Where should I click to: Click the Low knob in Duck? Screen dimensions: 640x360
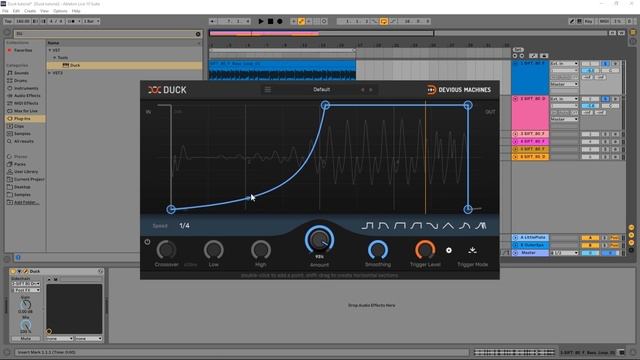click(x=213, y=250)
